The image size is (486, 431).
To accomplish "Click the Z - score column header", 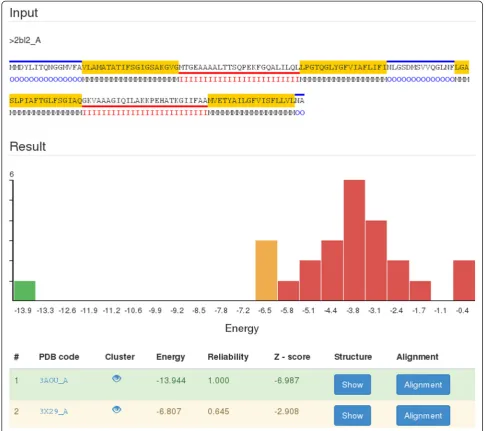I will 292,357.
